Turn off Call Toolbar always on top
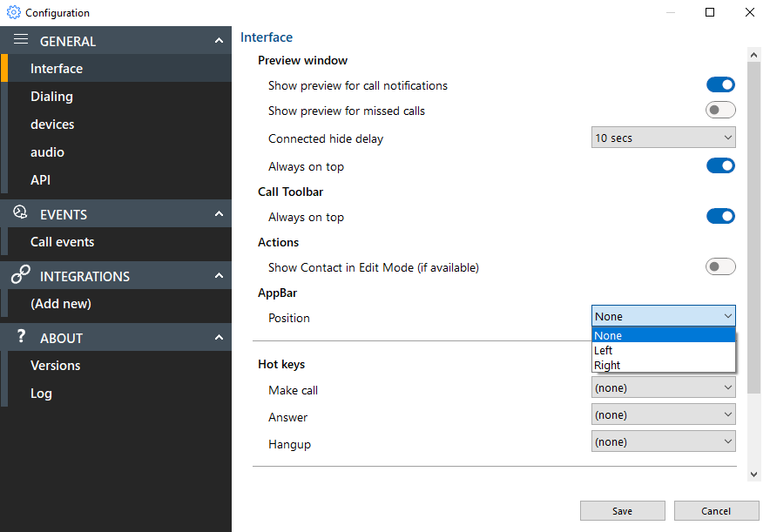This screenshot has width=770, height=532. [720, 216]
